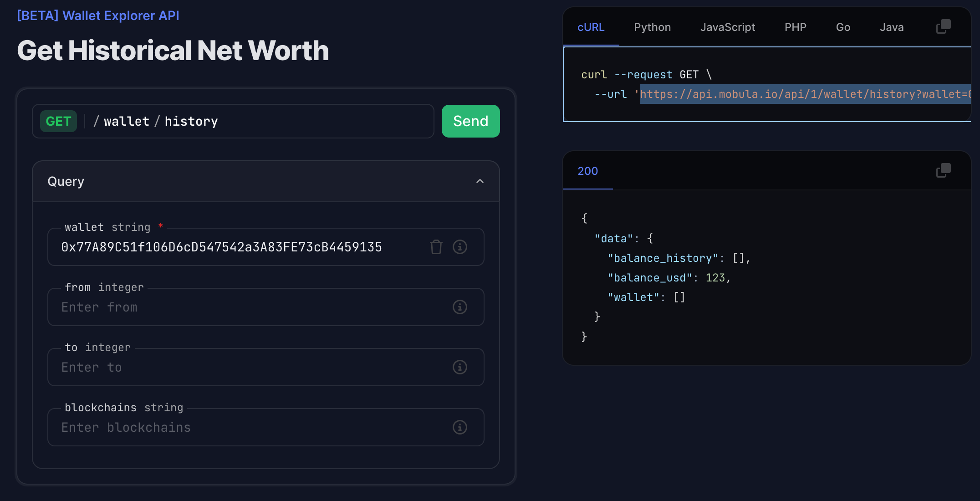Collapse the Query section chevron
The height and width of the screenshot is (501, 980).
pyautogui.click(x=480, y=181)
